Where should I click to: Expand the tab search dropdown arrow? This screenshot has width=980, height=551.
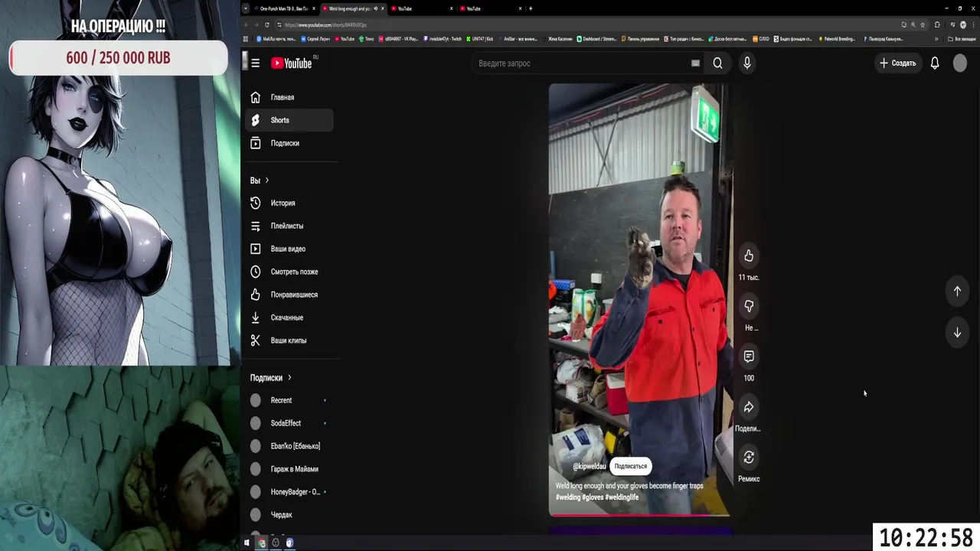click(x=246, y=8)
